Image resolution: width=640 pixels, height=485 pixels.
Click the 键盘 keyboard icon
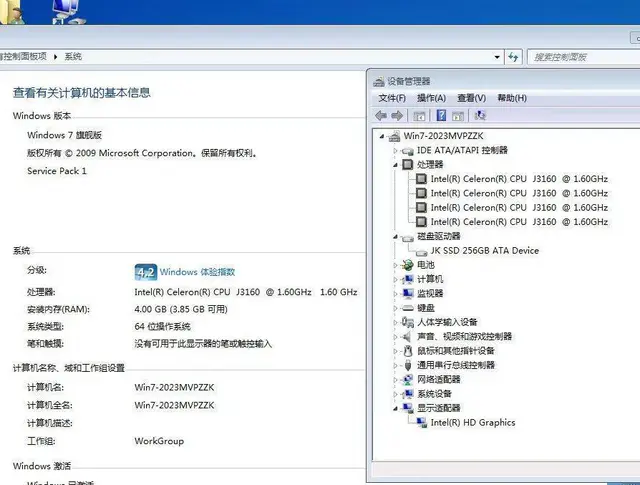(x=407, y=308)
